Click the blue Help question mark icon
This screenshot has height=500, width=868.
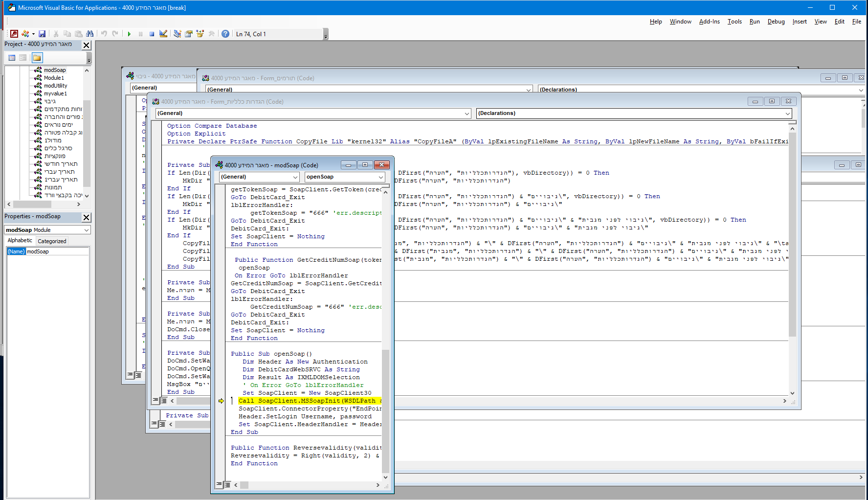[225, 34]
